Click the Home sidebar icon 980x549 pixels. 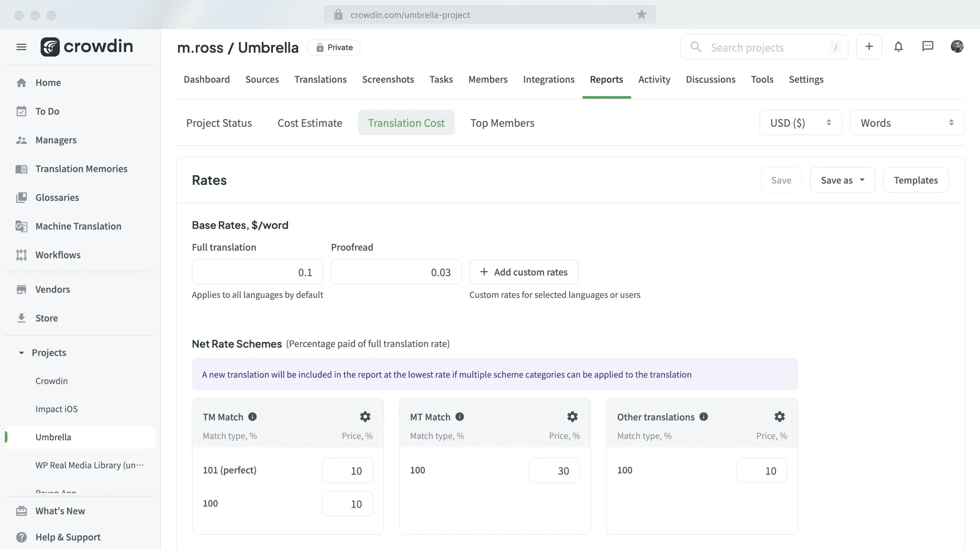pos(21,82)
